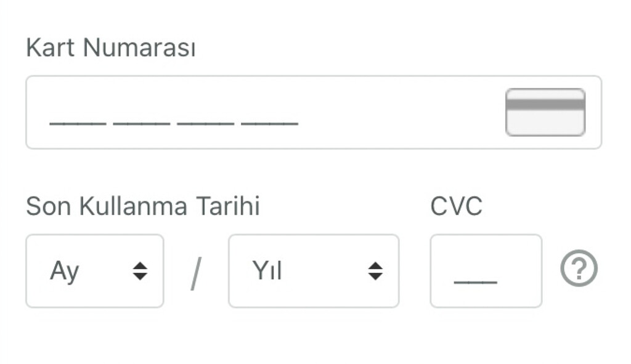Click the Kart Numarası label
This screenshot has height=364, width=631.
[x=111, y=47]
